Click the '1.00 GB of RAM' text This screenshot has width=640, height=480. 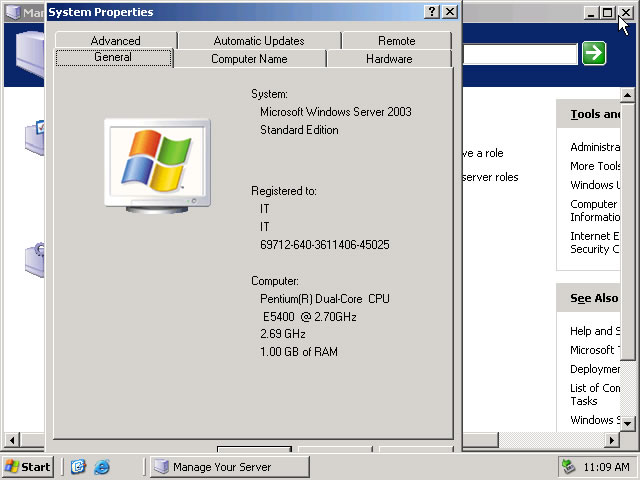[299, 352]
